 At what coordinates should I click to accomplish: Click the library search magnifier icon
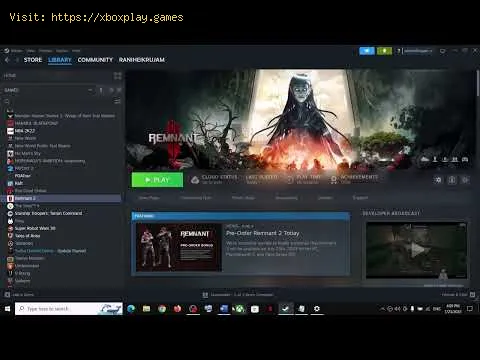point(7,101)
